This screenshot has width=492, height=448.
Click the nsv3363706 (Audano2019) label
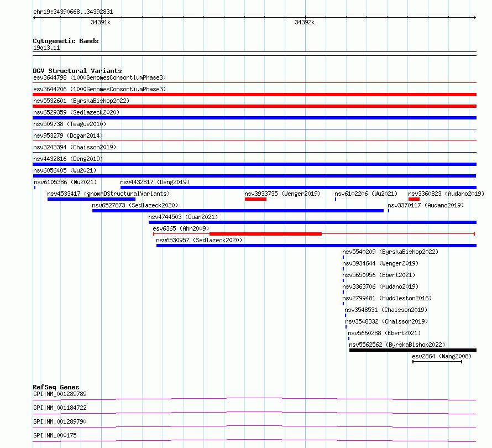[380, 286]
